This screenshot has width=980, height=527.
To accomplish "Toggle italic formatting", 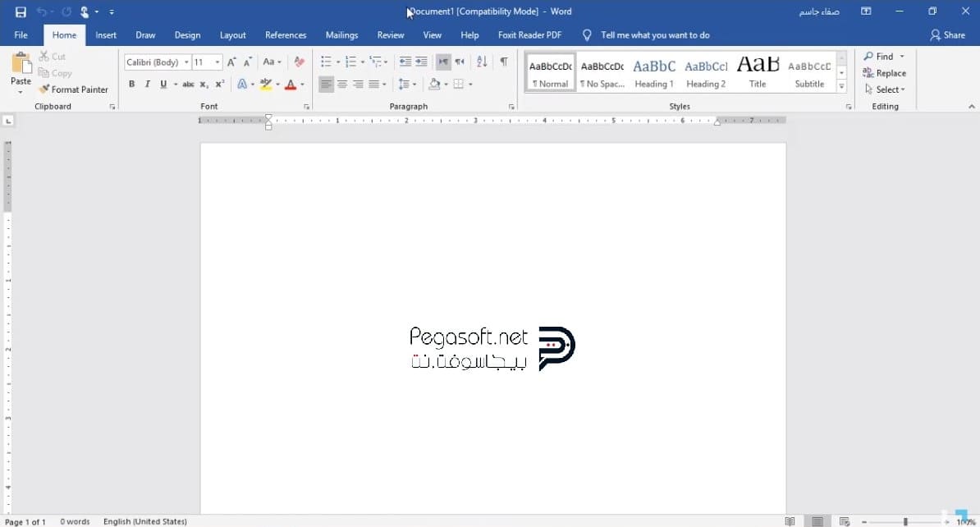I will pyautogui.click(x=148, y=84).
